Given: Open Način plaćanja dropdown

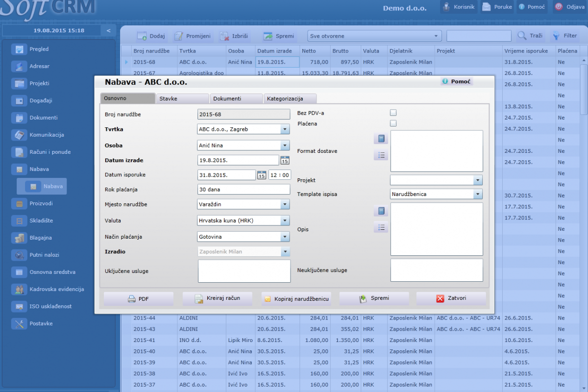Looking at the screenshot, I should [x=285, y=237].
